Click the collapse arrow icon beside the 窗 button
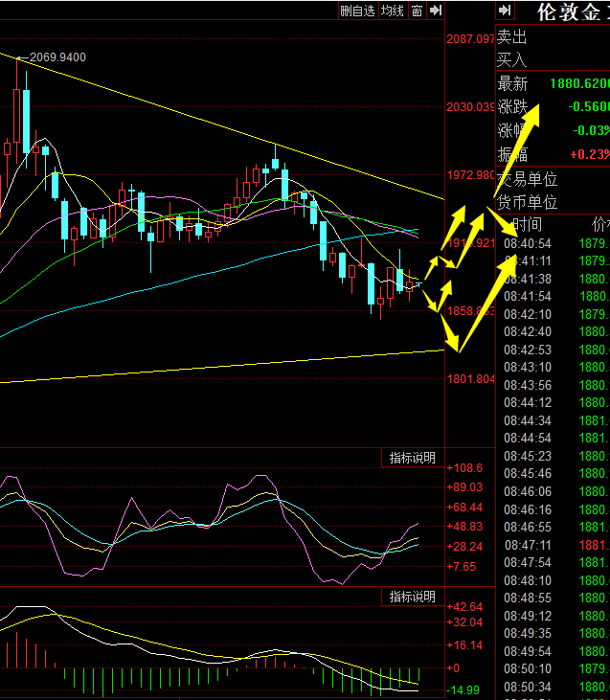Screen dimensions: 610x700 click(x=436, y=11)
